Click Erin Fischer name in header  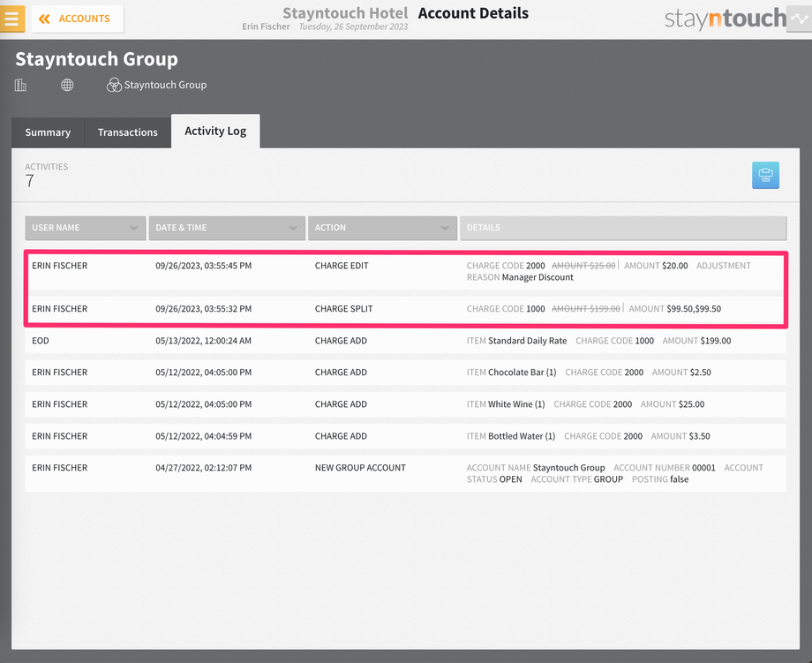pyautogui.click(x=266, y=26)
